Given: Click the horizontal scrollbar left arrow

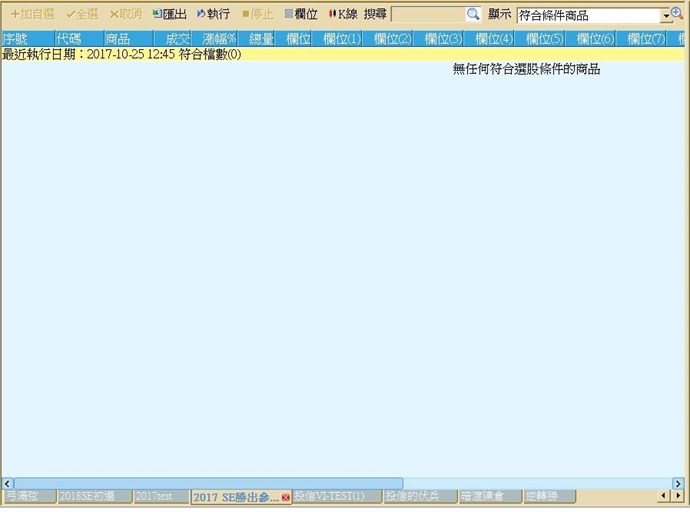Looking at the screenshot, I should 7,484.
